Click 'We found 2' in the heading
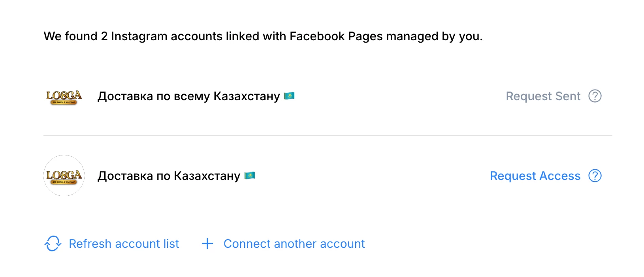This screenshot has height=277, width=644. [x=75, y=36]
